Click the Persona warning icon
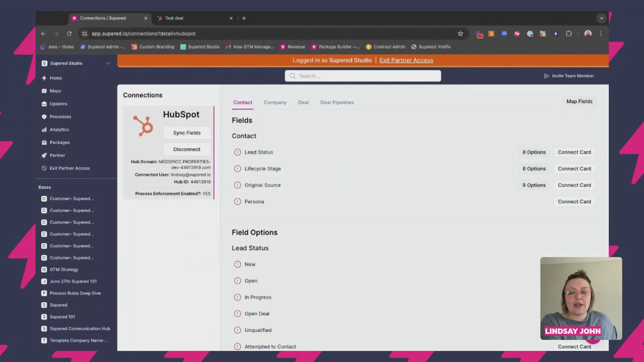The width and height of the screenshot is (644, 362). coord(237,201)
